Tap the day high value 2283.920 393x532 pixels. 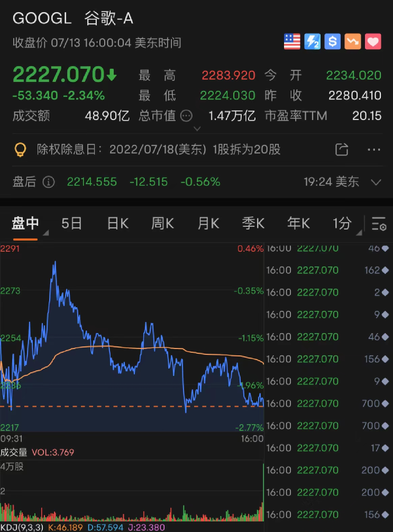click(x=229, y=75)
